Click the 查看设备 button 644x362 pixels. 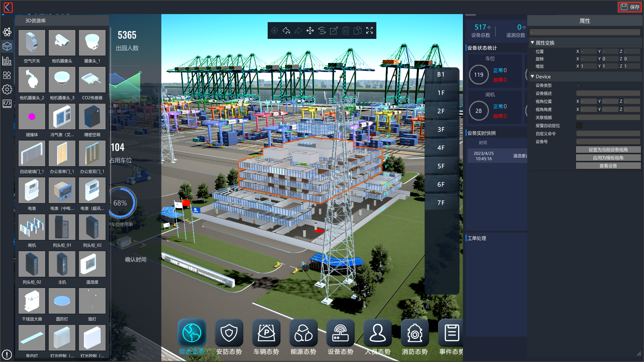(608, 166)
